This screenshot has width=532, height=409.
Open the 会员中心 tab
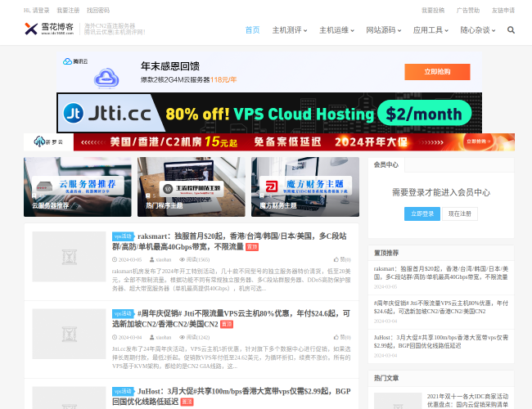click(386, 164)
